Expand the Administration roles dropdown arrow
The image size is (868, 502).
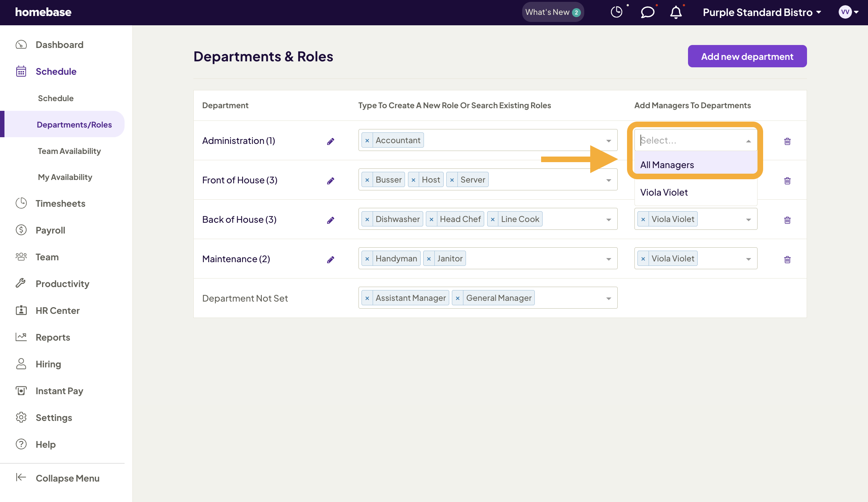click(x=608, y=141)
